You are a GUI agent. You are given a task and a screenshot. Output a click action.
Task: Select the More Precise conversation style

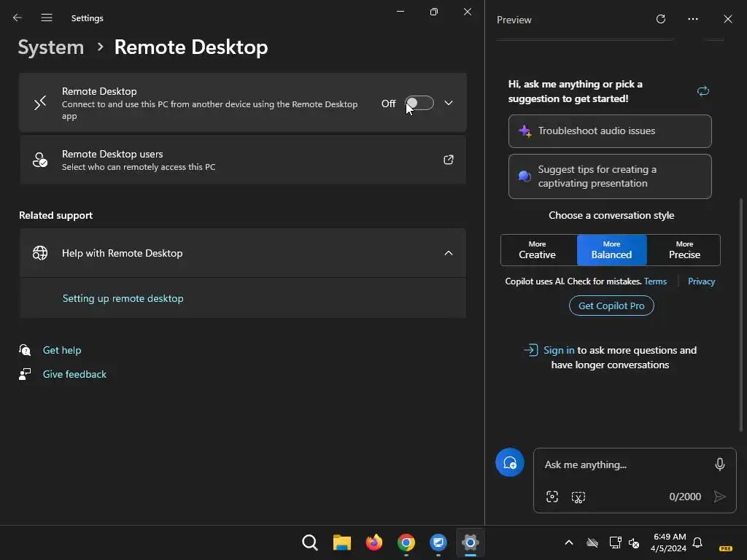click(684, 250)
